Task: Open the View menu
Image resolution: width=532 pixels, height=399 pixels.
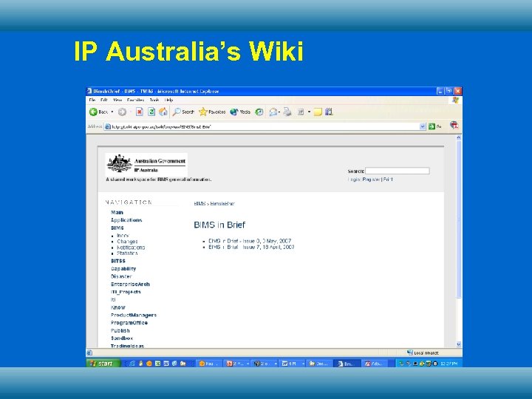Action: [x=117, y=100]
